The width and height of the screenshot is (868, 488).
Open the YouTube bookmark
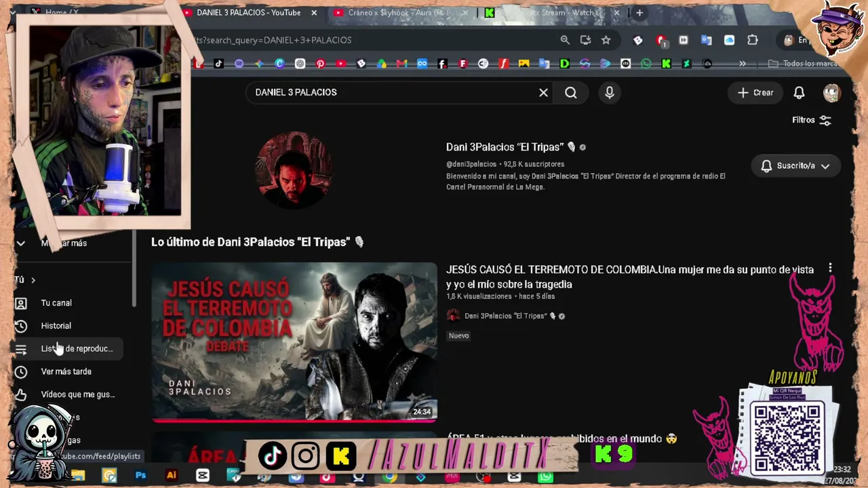[x=340, y=64]
